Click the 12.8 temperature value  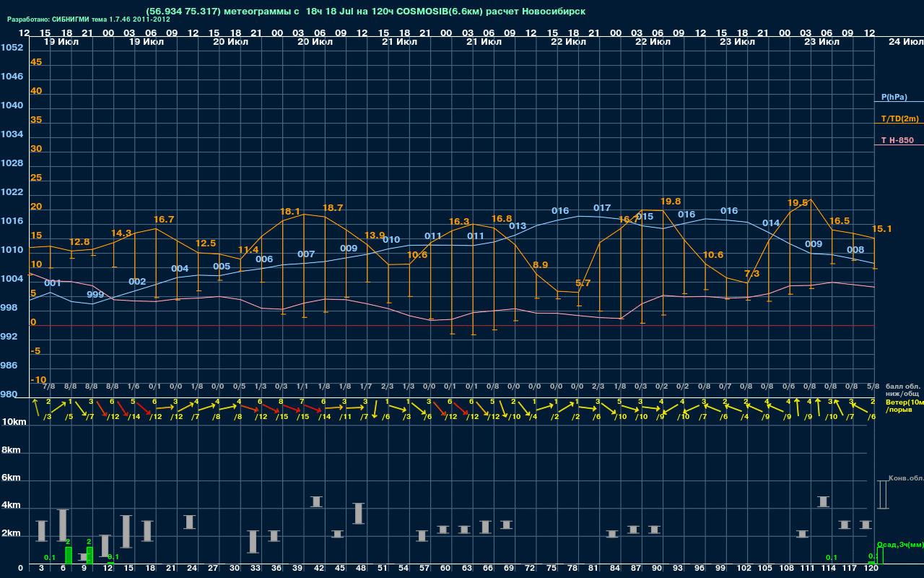tap(79, 242)
